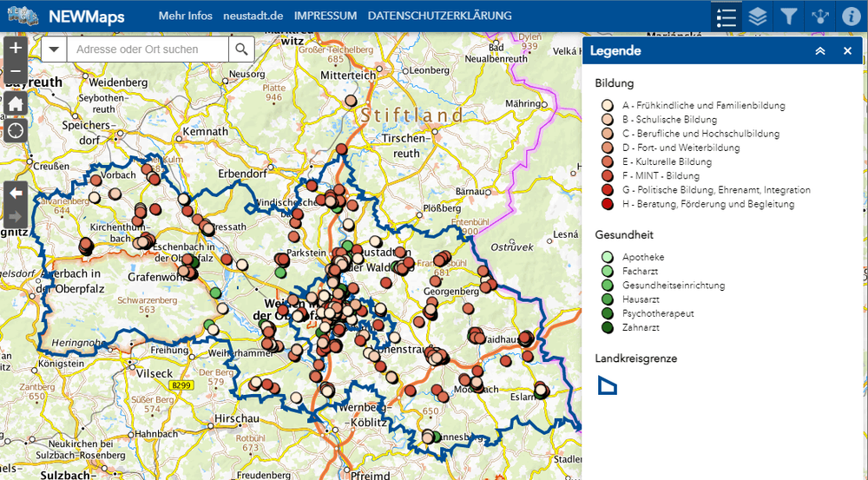Open the Mehr Infos link
Image resolution: width=868 pixels, height=480 pixels.
click(185, 16)
